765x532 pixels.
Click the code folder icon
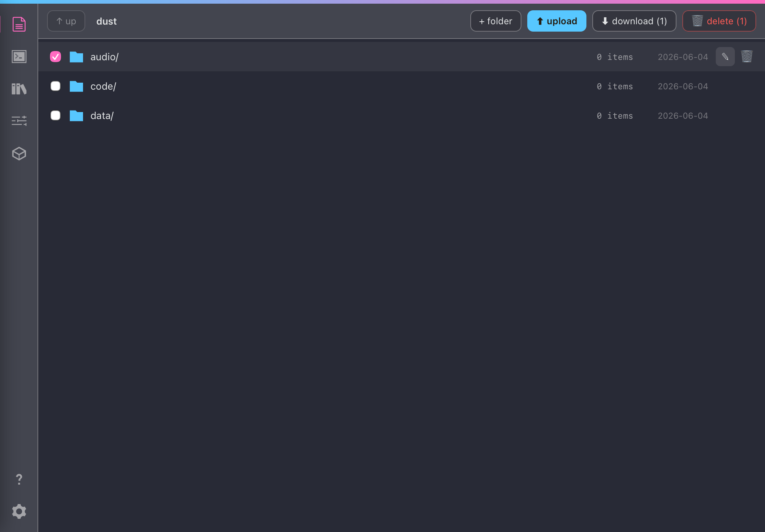click(x=76, y=86)
